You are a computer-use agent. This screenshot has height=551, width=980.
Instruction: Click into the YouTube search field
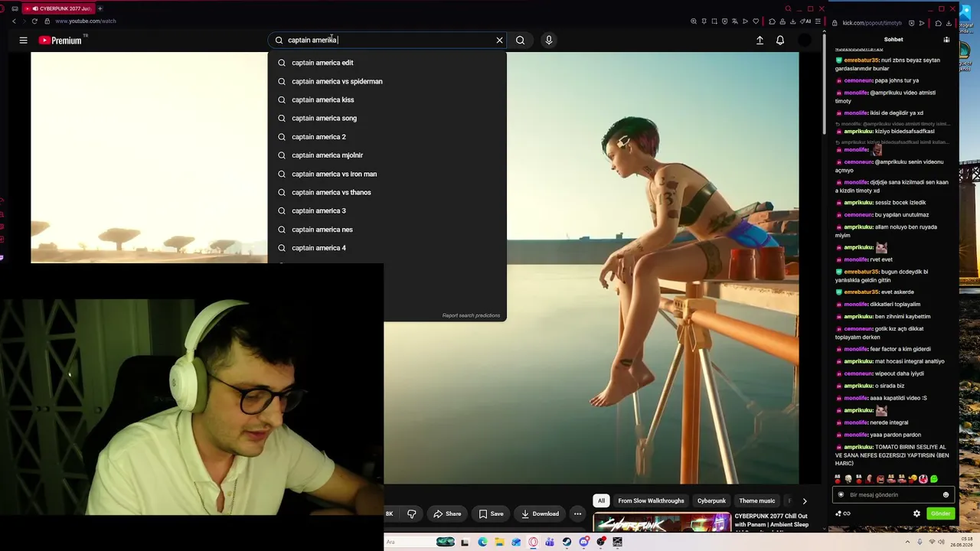[x=387, y=40]
